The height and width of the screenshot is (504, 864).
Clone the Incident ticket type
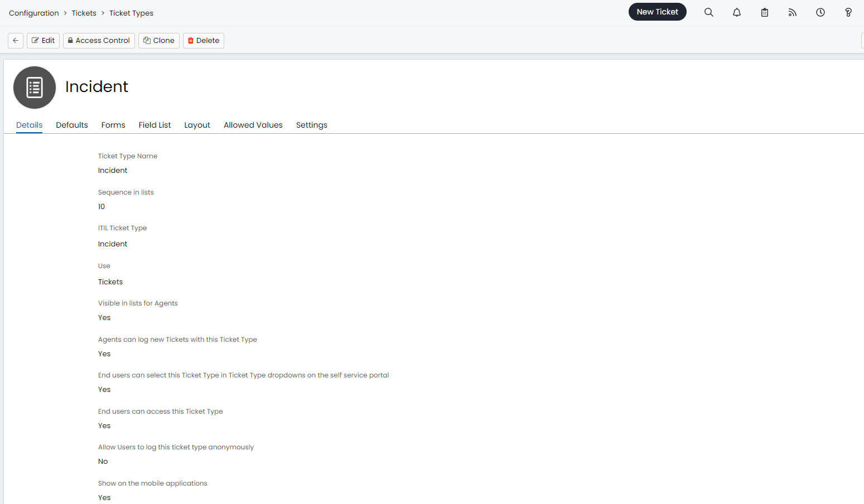pyautogui.click(x=158, y=40)
